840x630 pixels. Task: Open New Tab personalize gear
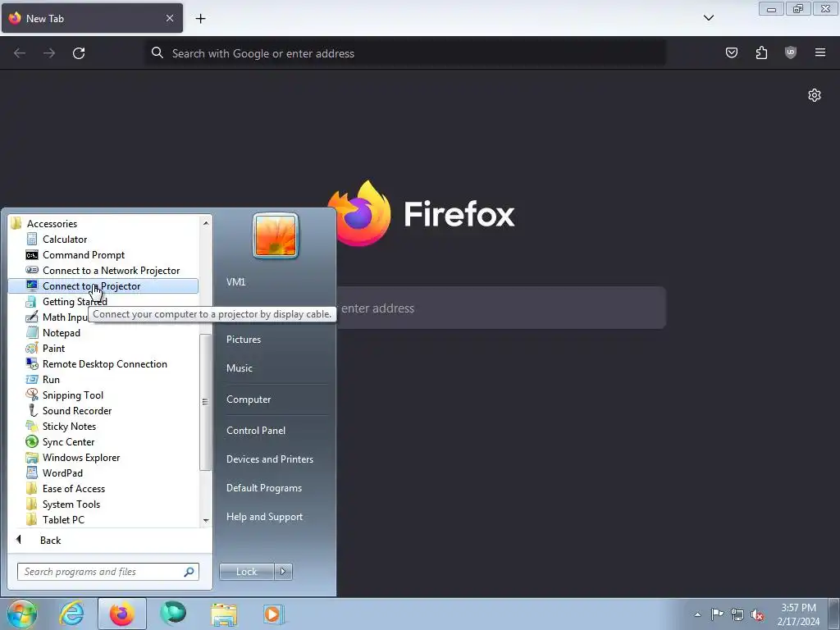coord(815,95)
